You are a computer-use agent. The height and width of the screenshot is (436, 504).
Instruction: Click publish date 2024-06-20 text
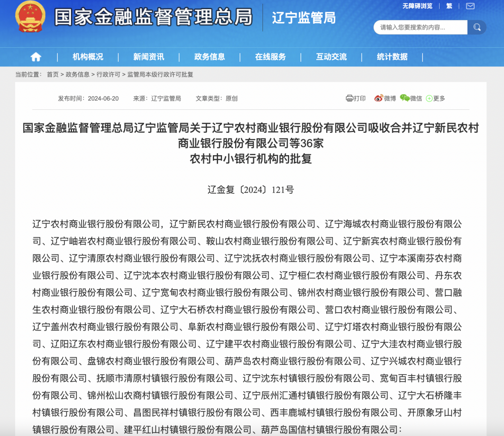(x=103, y=98)
